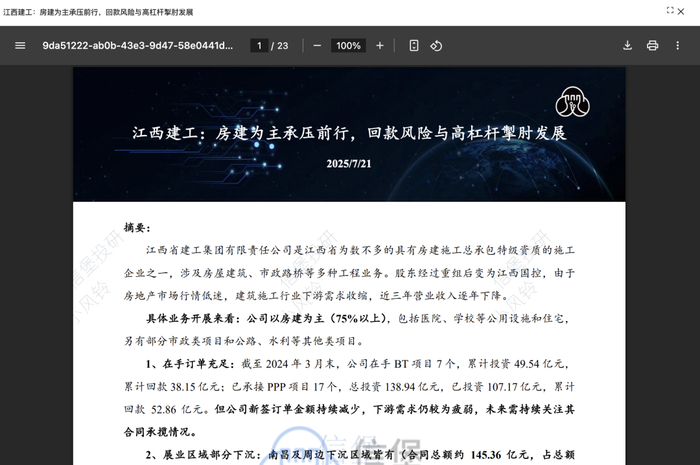Click the figure 145.36 亿元

tap(498, 455)
